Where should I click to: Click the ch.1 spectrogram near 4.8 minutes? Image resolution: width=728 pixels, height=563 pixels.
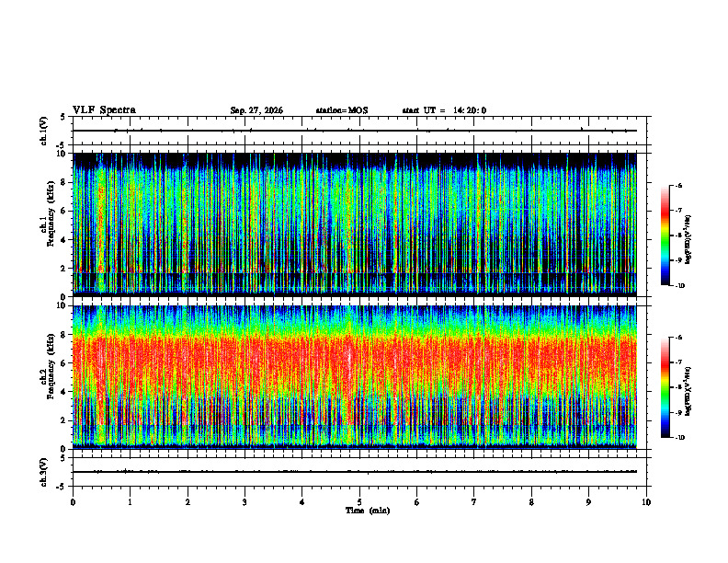click(x=348, y=224)
